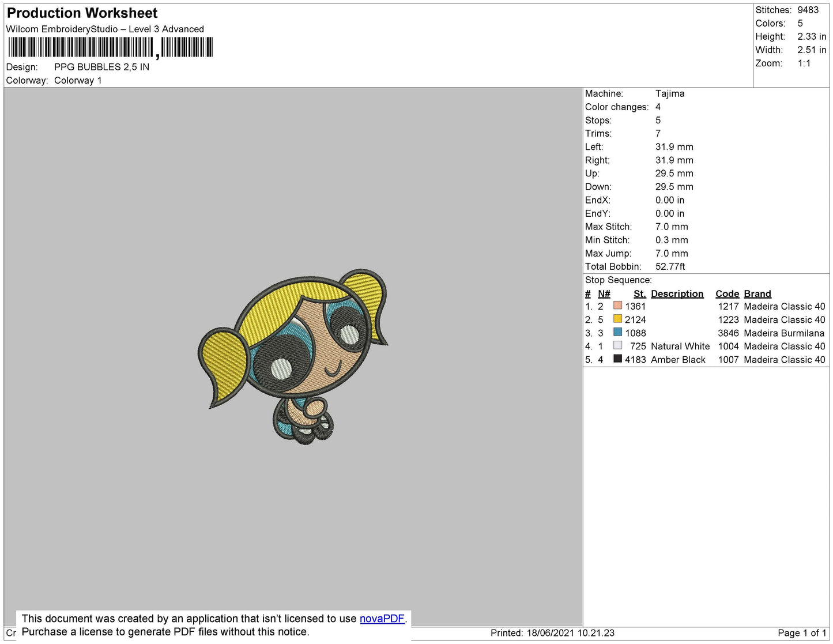Click the Code column header

(728, 294)
